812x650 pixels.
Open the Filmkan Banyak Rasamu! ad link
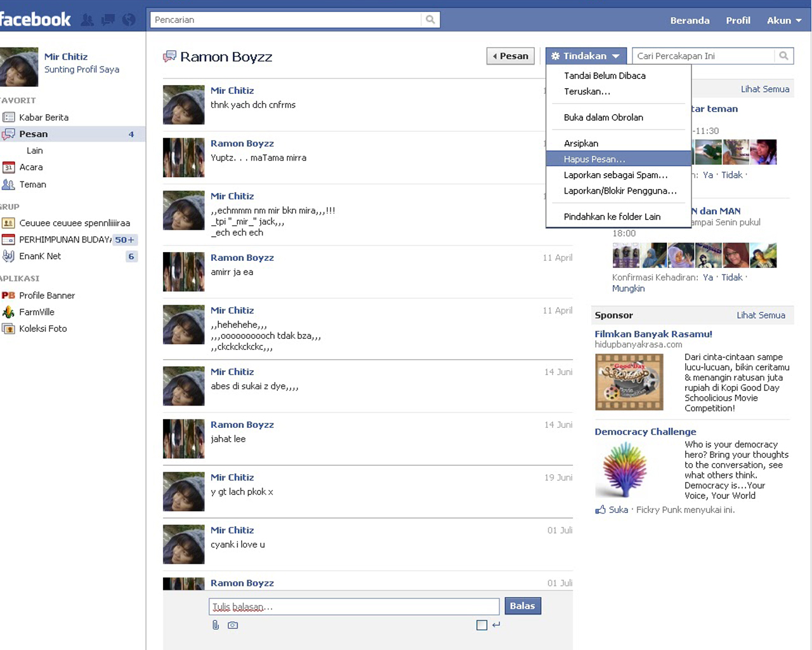click(653, 335)
